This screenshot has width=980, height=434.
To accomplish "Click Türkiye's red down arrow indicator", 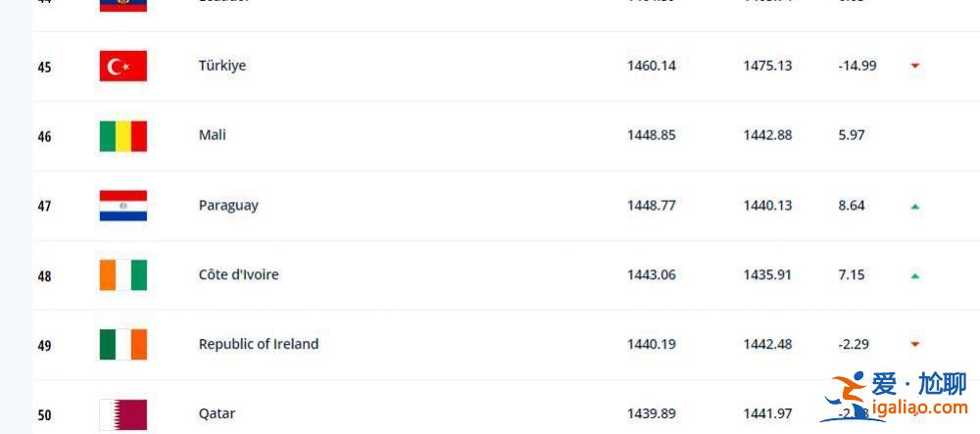I will click(x=915, y=66).
